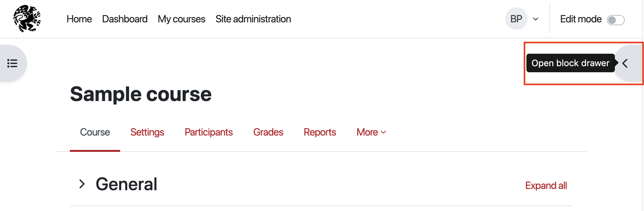Image resolution: width=644 pixels, height=211 pixels.
Task: Click the Sample course page title
Action: [141, 94]
